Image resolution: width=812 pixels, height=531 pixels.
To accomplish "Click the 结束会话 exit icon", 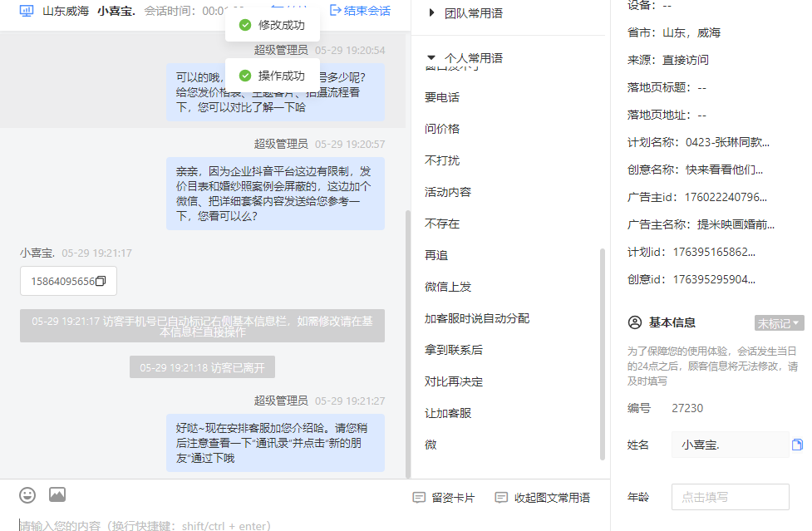I will [x=335, y=10].
